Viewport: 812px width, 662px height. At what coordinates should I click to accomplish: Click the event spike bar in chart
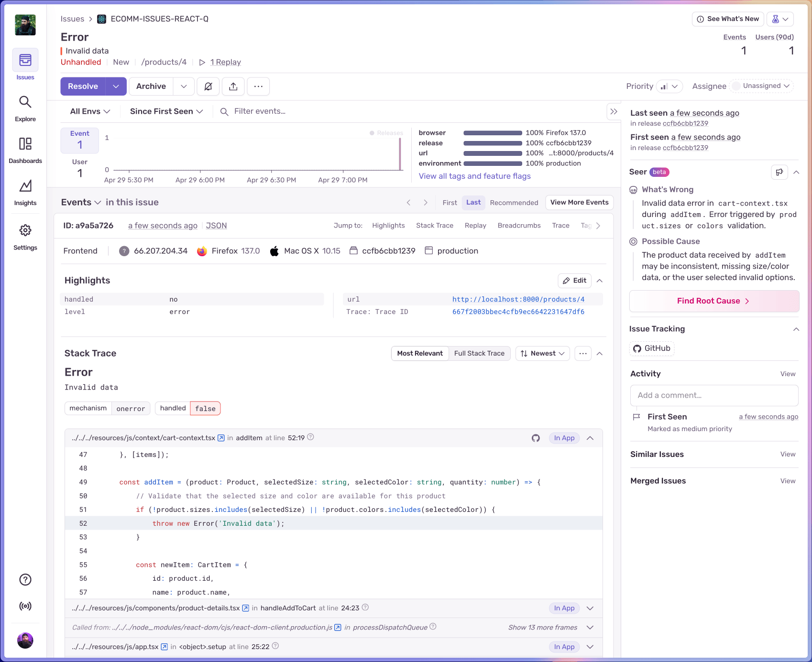[400, 154]
